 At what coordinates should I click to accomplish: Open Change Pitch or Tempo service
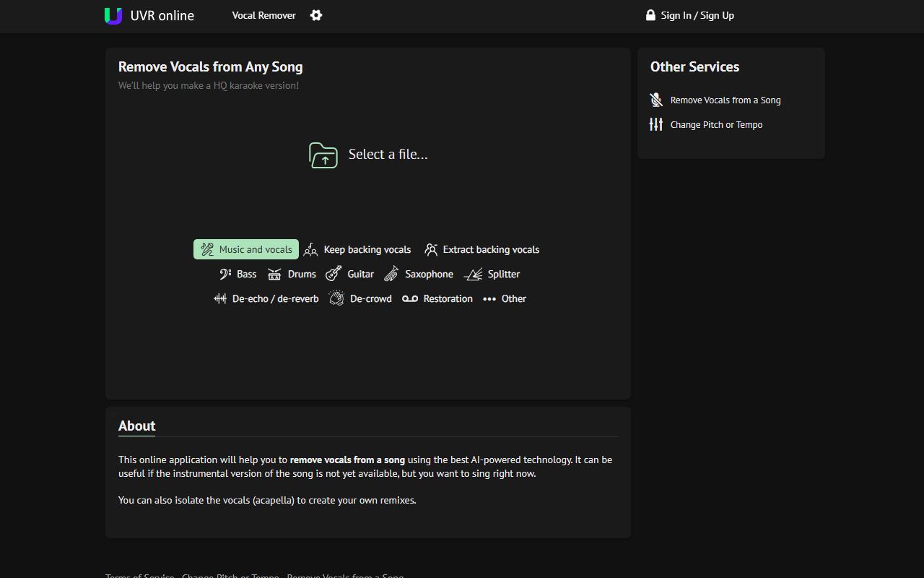coord(716,125)
